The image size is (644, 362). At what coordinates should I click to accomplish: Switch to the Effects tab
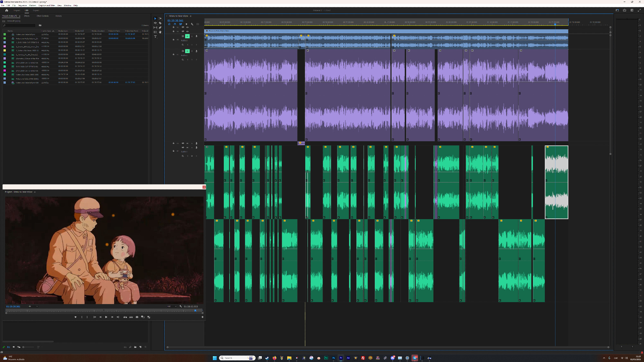click(27, 16)
